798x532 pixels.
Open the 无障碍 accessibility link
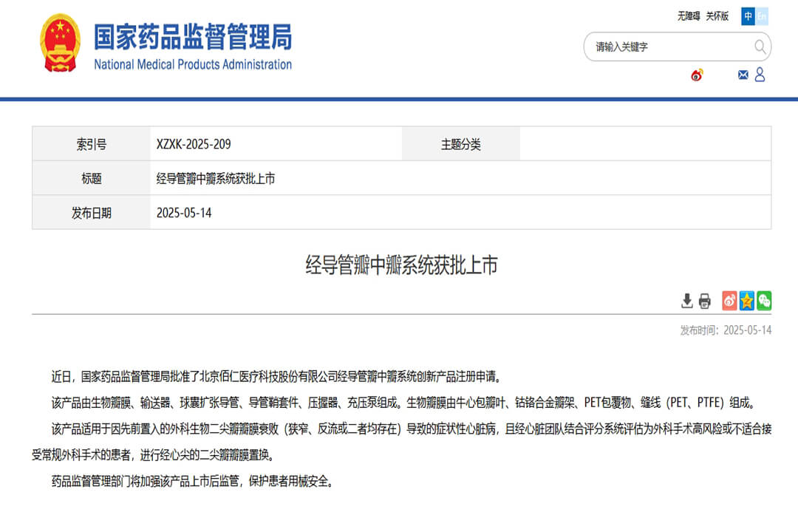tap(688, 16)
